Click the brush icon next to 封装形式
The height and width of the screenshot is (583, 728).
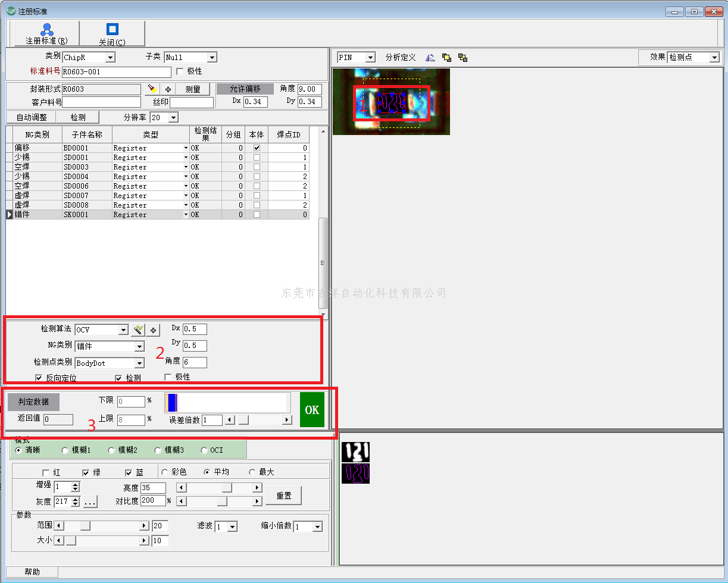click(153, 89)
